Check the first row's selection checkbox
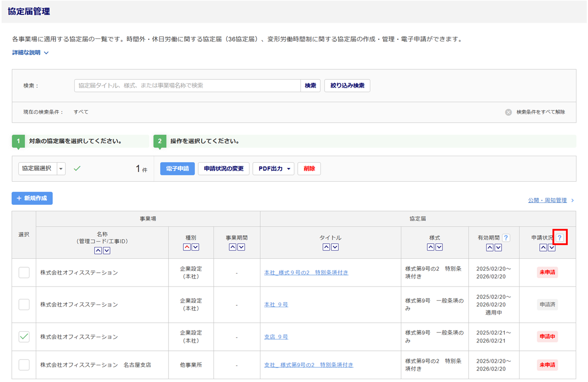 (24, 273)
